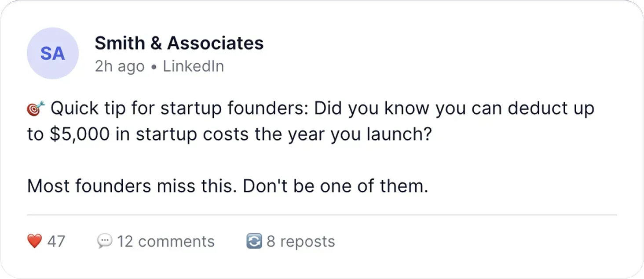Click the horizontal divider above the reactions
644x279 pixels.
[322, 215]
